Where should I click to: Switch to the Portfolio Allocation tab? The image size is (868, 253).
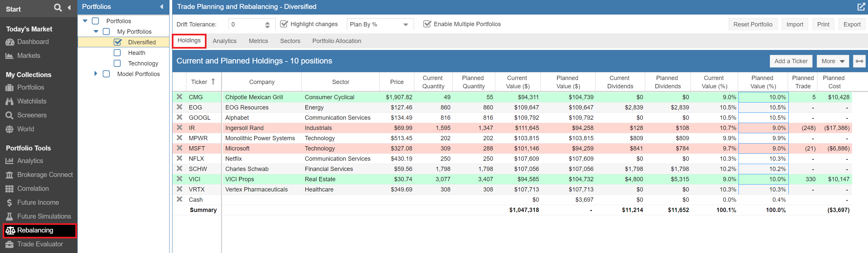tap(336, 41)
